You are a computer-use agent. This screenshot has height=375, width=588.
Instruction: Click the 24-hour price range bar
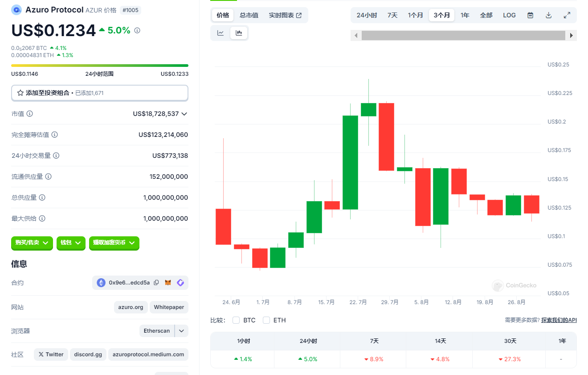[x=100, y=66]
